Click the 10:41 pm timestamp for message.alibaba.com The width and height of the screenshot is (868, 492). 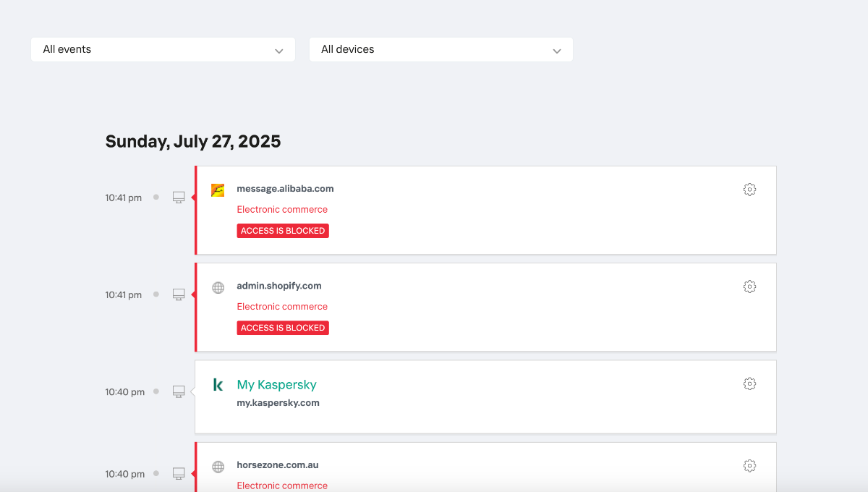(124, 198)
